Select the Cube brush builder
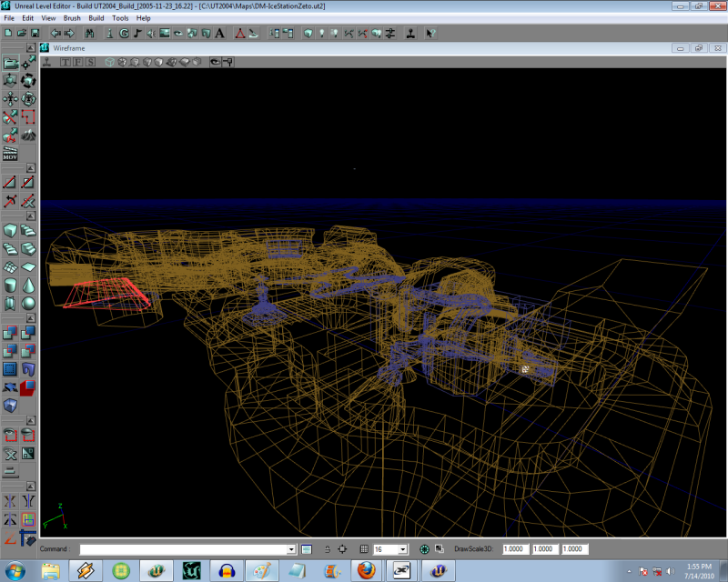This screenshot has width=728, height=582. [x=10, y=230]
